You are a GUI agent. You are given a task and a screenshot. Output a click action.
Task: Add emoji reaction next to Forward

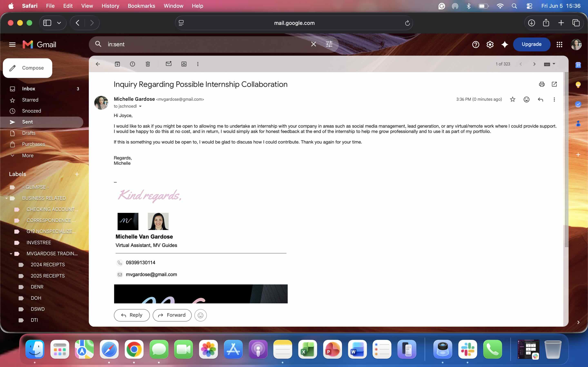pyautogui.click(x=200, y=315)
